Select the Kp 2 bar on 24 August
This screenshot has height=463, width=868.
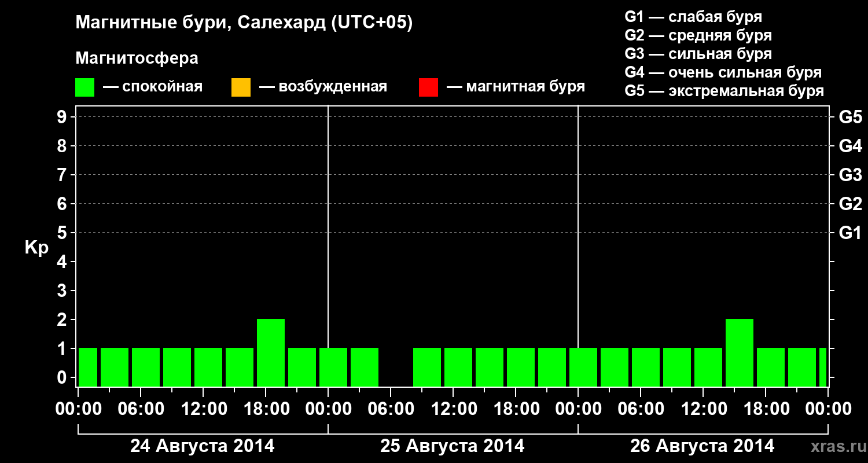pos(271,352)
